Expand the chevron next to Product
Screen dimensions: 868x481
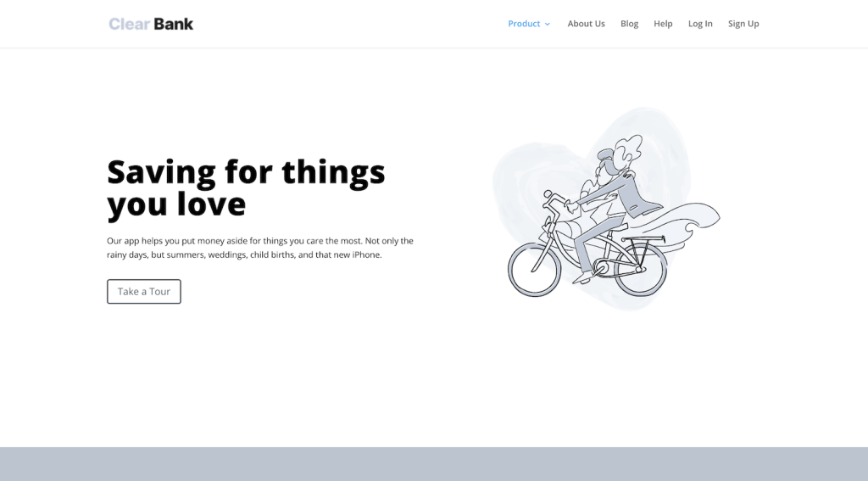click(x=548, y=25)
